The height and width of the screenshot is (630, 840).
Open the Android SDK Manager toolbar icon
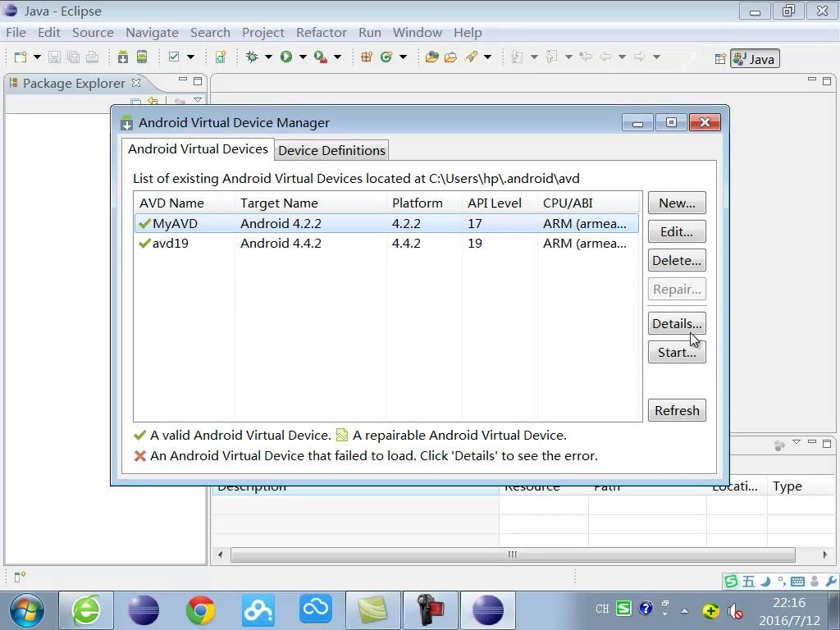pos(123,57)
